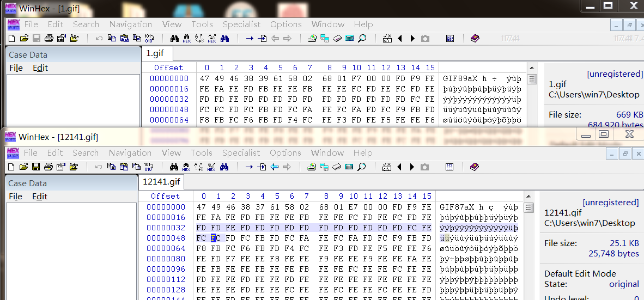Viewport: 644px width, 300px height.
Task: Open Case Data File menu in 1.gif window
Action: pyautogui.click(x=16, y=68)
